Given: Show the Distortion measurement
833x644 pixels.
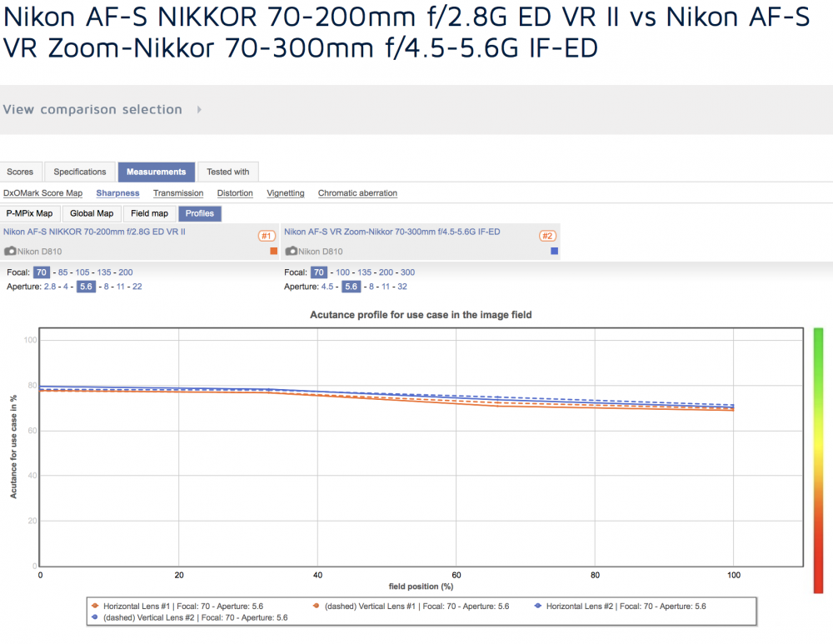Looking at the screenshot, I should [x=235, y=193].
